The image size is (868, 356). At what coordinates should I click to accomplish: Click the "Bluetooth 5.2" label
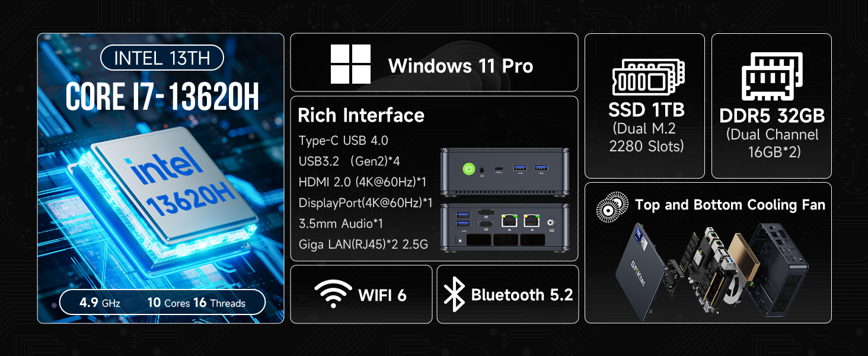pos(522,295)
